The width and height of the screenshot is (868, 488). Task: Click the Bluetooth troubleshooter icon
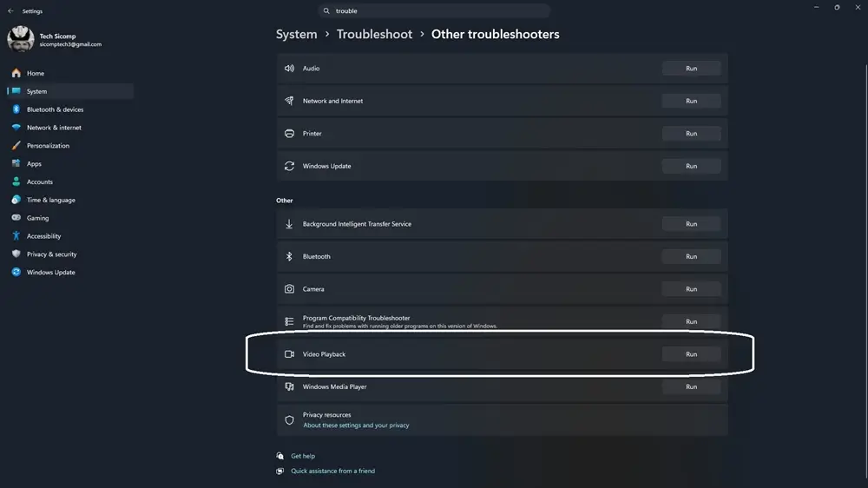(x=289, y=256)
